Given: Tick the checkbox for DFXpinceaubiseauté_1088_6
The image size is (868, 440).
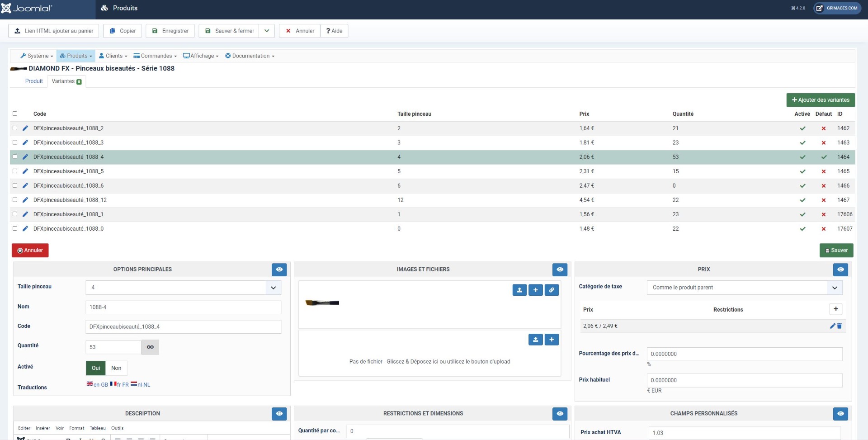Looking at the screenshot, I should click(15, 185).
